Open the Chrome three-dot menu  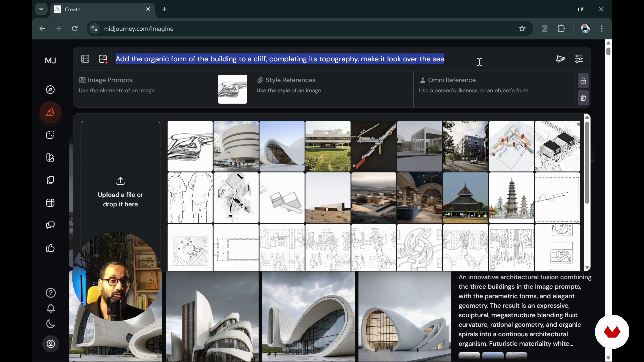click(602, 28)
